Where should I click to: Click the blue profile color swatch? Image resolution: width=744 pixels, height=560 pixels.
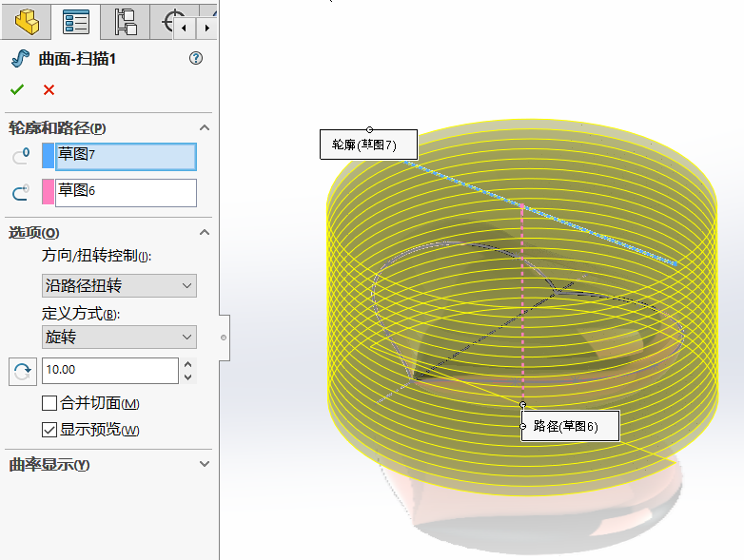pyautogui.click(x=48, y=156)
